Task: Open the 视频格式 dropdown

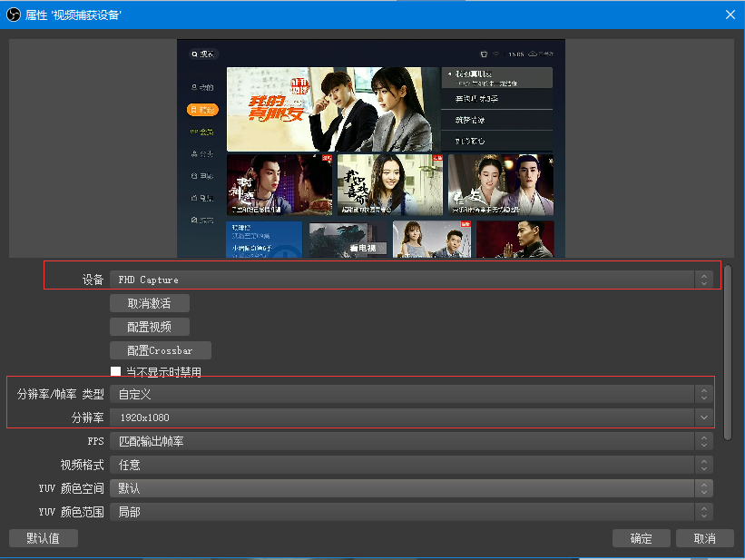Action: 411,465
